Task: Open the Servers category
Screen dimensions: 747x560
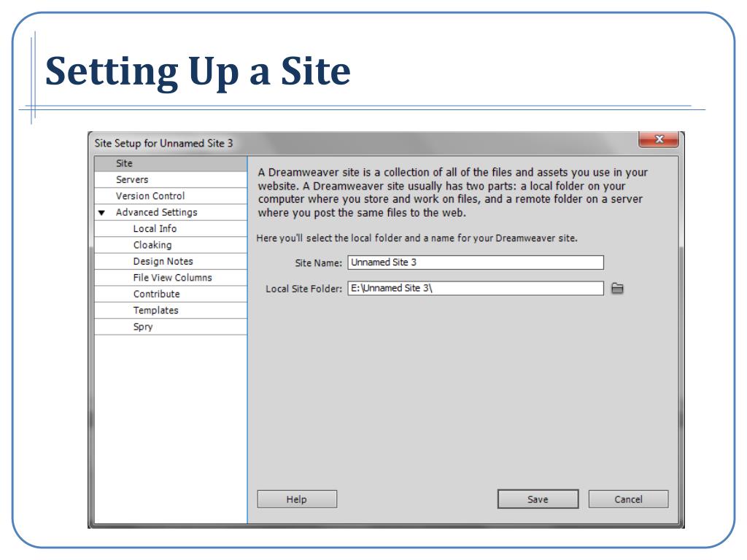Action: click(x=171, y=179)
